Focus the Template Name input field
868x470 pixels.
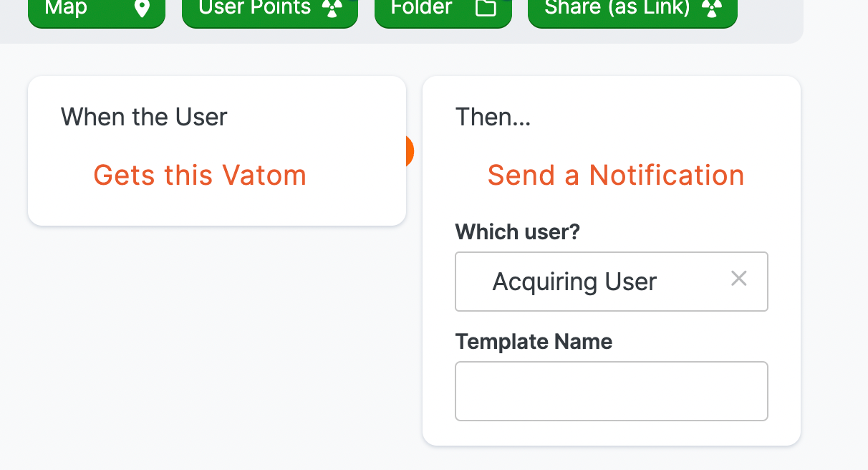(x=612, y=391)
